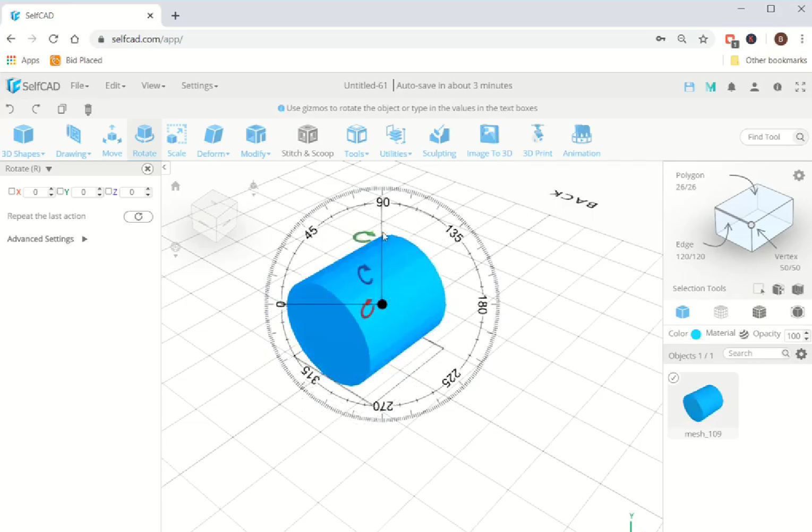Click the cyan Color swatch
Viewport: 812px width, 532px height.
(696, 334)
